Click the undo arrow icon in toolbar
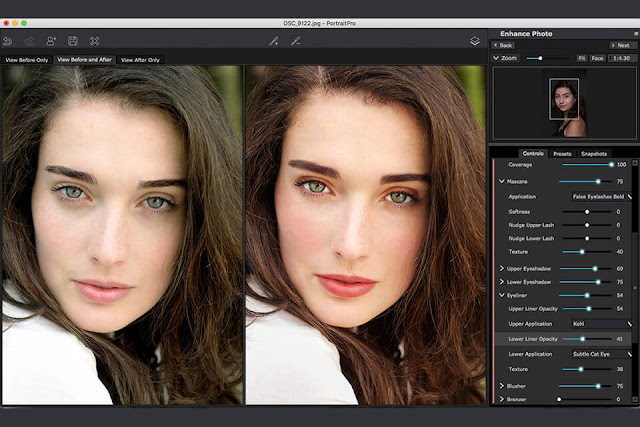 point(9,41)
